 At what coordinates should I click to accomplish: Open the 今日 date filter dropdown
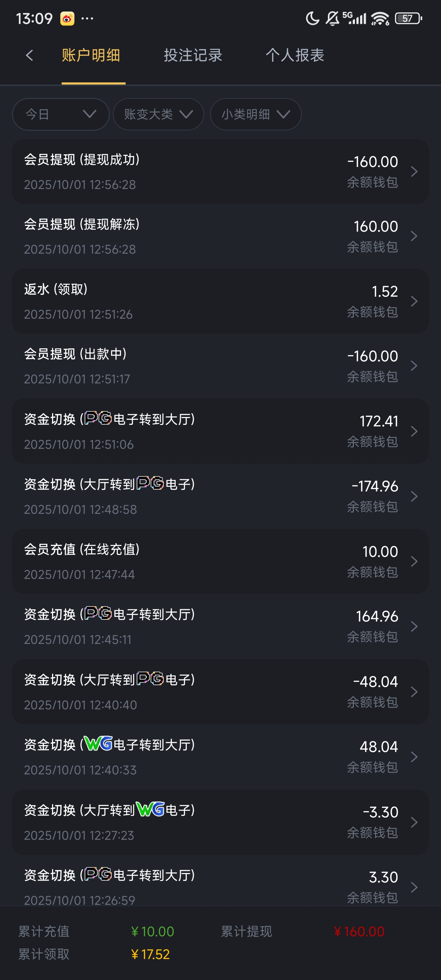pos(61,114)
